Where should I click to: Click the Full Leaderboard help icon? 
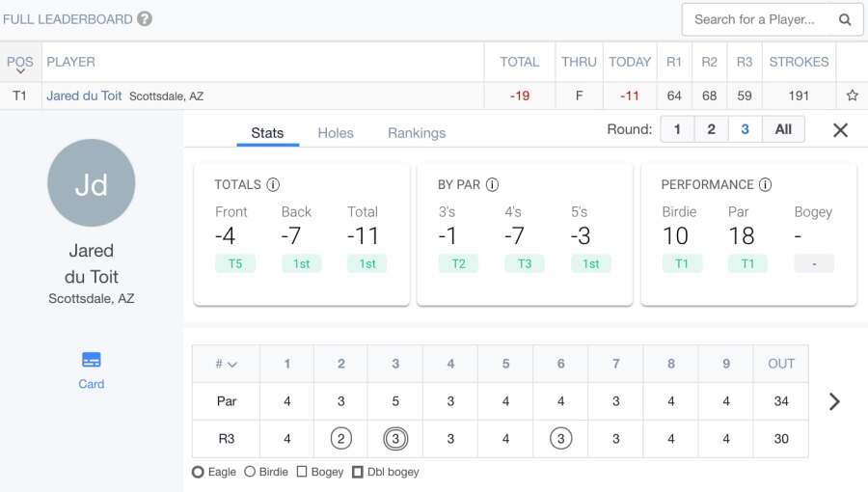pyautogui.click(x=145, y=18)
